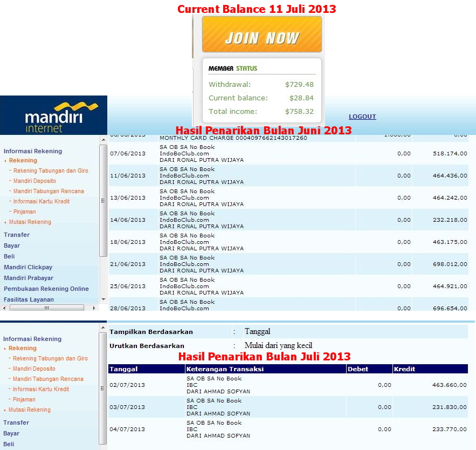Screen dimensions: 476x450
Task: Open Mutasi Rekening in upper sidebar
Action: (x=30, y=222)
